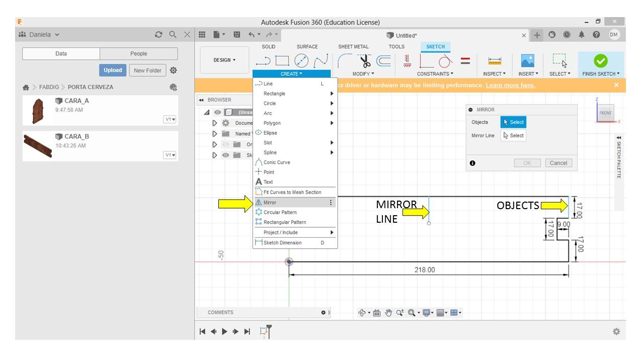Open data panel settings gear
The width and height of the screenshot is (644, 362).
click(174, 70)
